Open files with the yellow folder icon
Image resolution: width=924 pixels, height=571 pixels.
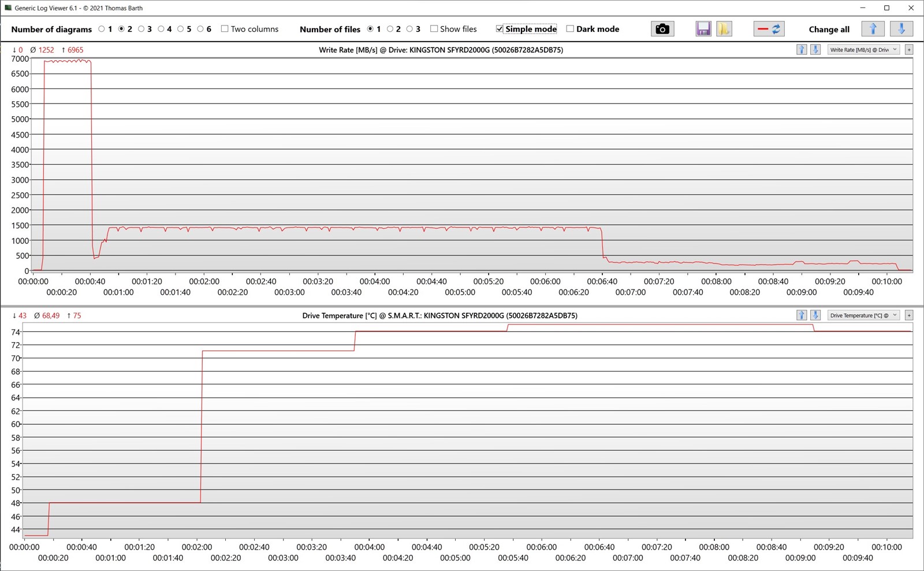724,29
